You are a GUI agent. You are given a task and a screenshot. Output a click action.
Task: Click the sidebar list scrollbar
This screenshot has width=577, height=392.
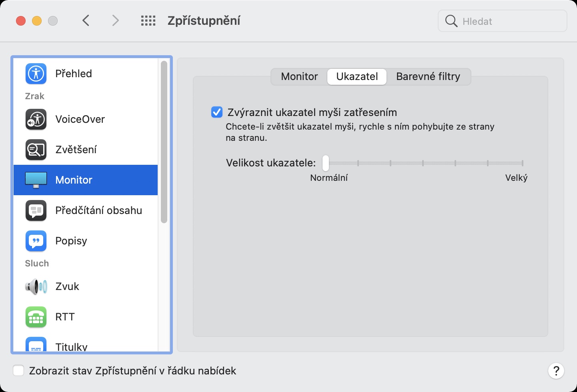164,142
